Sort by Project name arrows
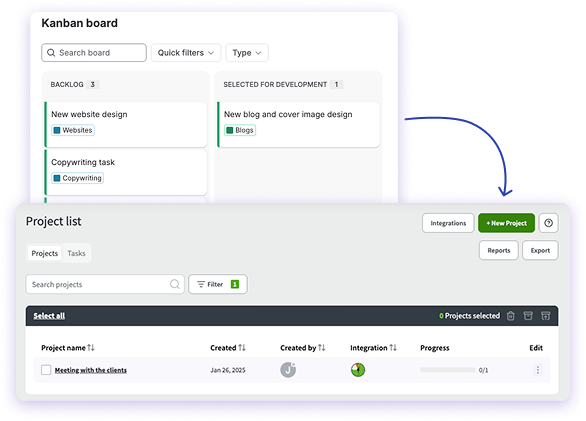The width and height of the screenshot is (586, 421). pos(91,348)
